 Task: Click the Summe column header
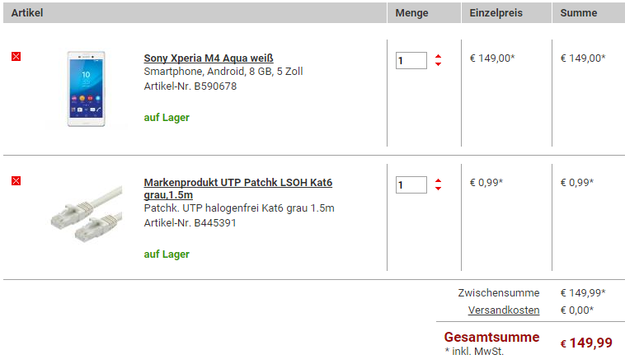tap(578, 12)
